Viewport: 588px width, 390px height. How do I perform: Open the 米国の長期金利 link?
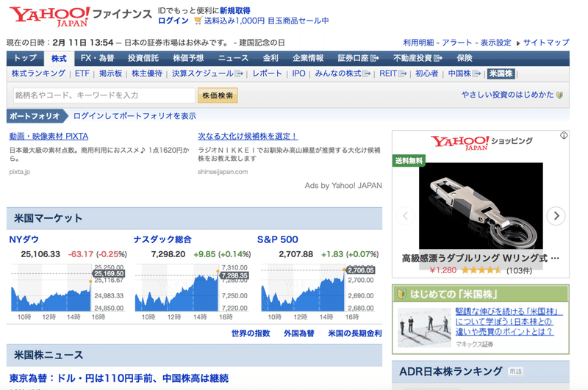[355, 333]
